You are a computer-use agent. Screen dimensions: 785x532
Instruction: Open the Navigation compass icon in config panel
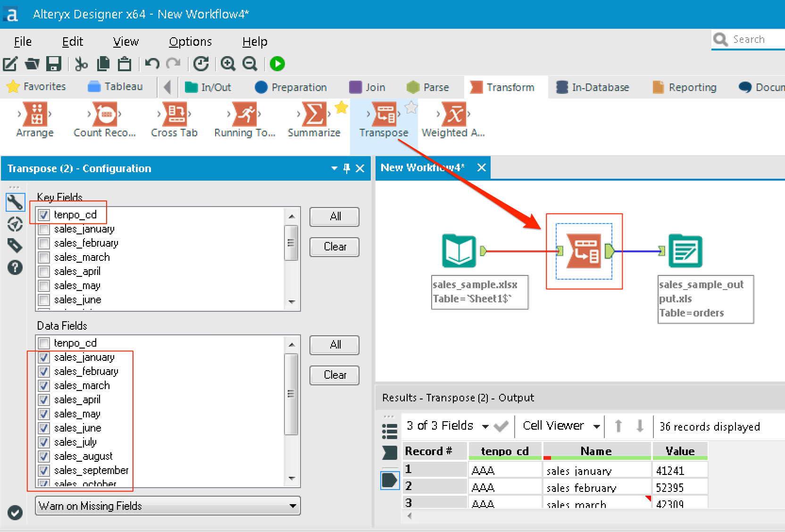pyautogui.click(x=15, y=224)
